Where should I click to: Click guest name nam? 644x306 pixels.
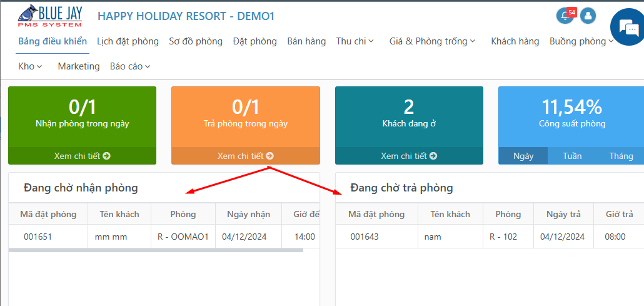433,237
